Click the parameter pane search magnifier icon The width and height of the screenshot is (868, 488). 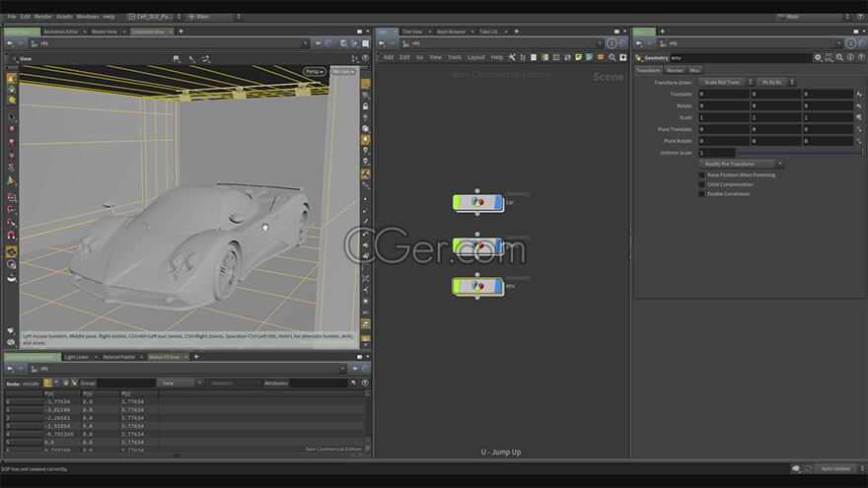[x=839, y=57]
